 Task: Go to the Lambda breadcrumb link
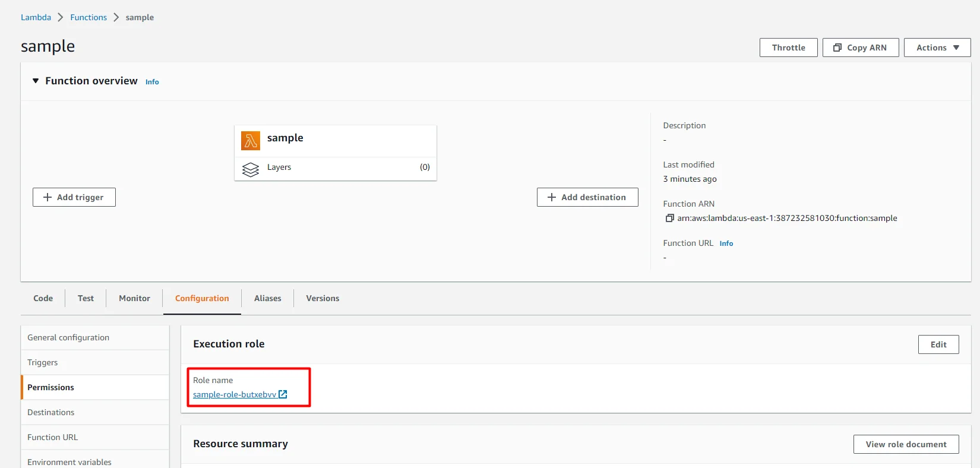(36, 17)
